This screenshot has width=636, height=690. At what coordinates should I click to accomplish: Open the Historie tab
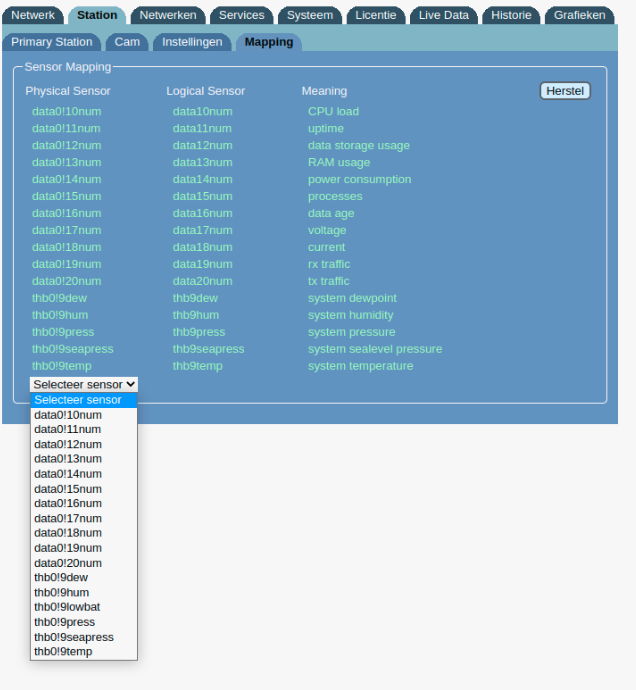511,15
